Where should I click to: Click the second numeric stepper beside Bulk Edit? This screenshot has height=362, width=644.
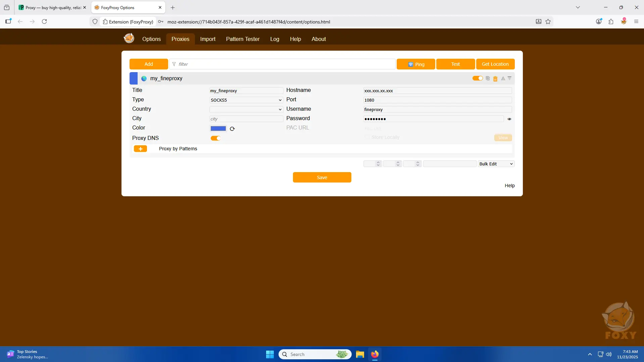(392, 164)
